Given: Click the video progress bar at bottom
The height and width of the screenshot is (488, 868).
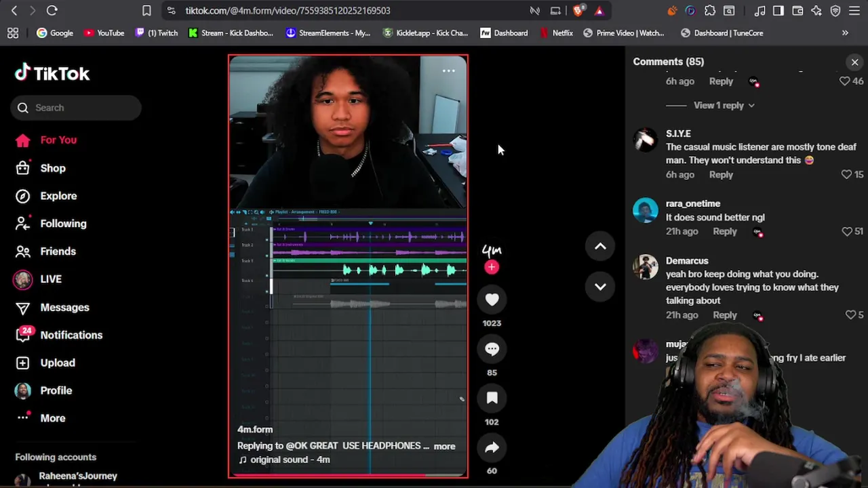Looking at the screenshot, I should 348,475.
